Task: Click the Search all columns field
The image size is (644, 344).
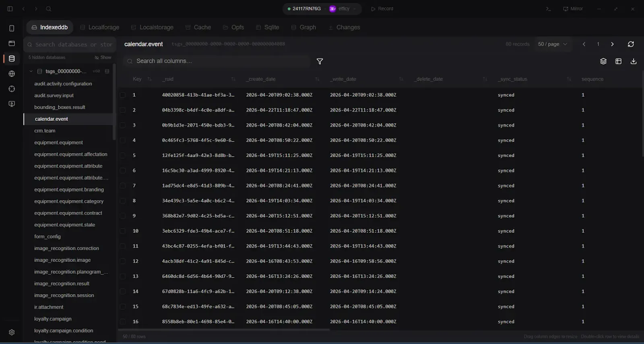Action: [x=217, y=61]
